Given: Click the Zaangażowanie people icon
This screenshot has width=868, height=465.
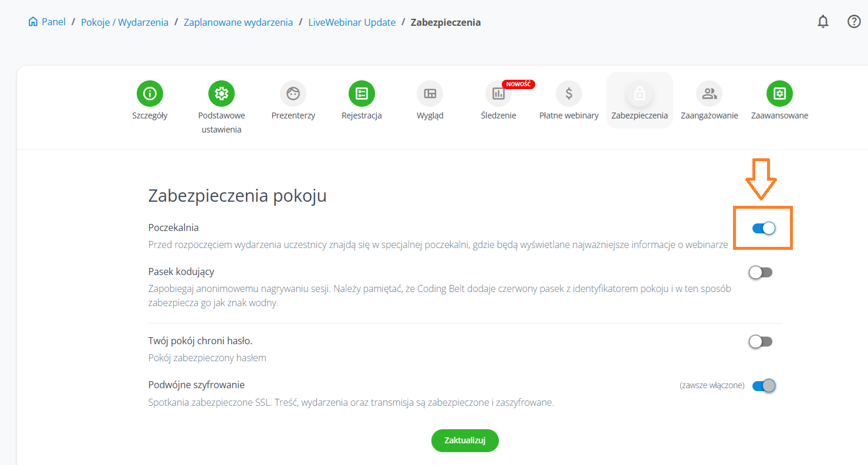Looking at the screenshot, I should click(x=709, y=93).
